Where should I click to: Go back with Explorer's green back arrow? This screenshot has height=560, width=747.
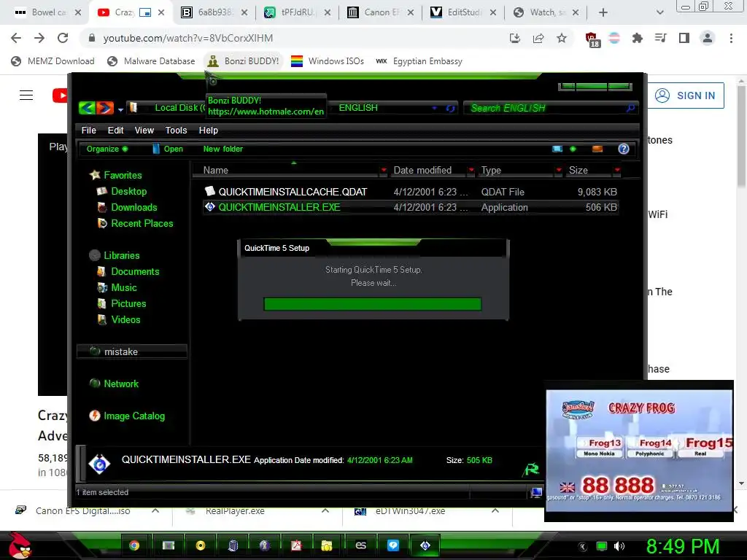pyautogui.click(x=88, y=108)
